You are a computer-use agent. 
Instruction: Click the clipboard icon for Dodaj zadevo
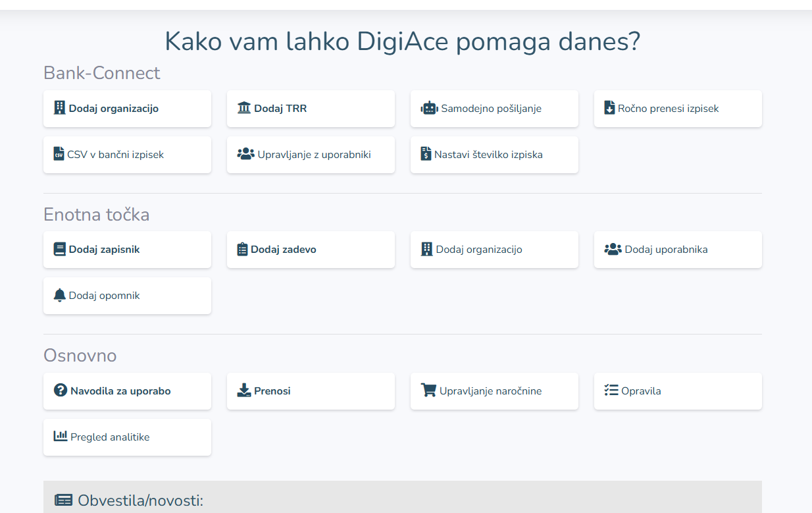pos(242,250)
